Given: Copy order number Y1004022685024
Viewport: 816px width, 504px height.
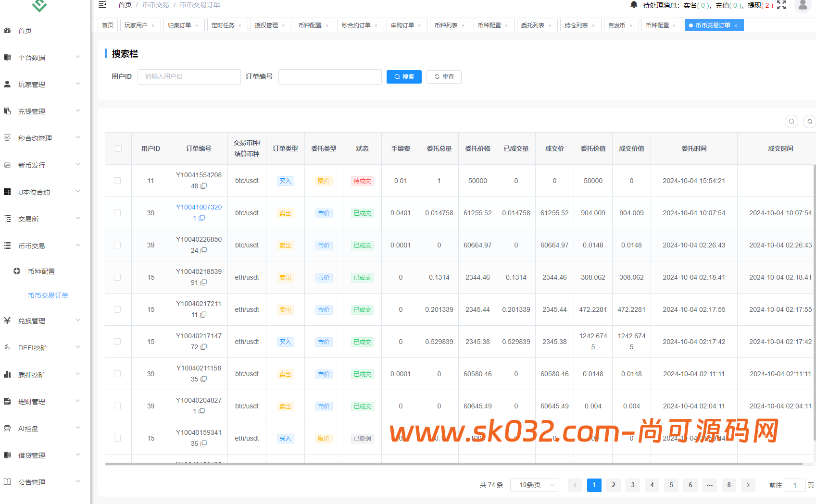Looking at the screenshot, I should coord(204,250).
